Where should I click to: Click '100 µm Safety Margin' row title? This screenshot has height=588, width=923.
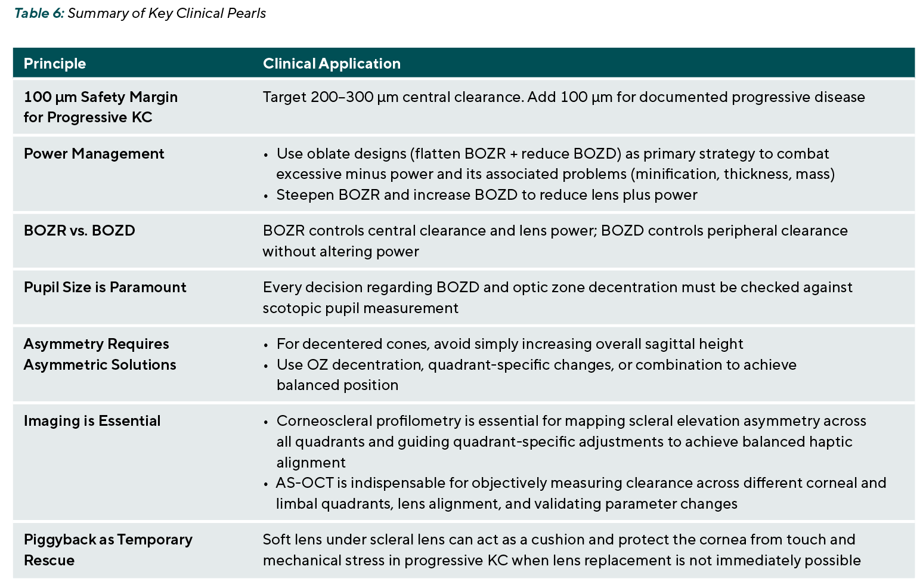(x=101, y=97)
